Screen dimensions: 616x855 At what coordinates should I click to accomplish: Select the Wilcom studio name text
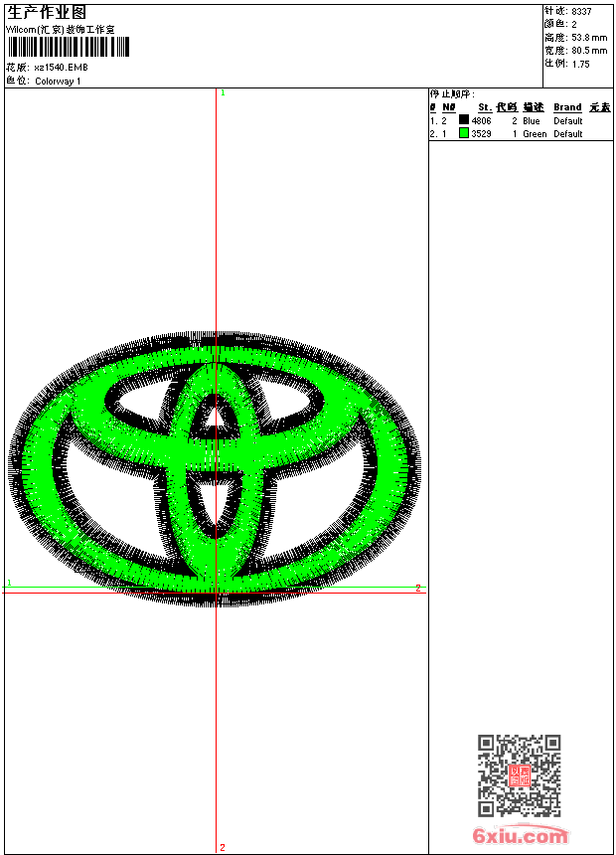tap(61, 30)
